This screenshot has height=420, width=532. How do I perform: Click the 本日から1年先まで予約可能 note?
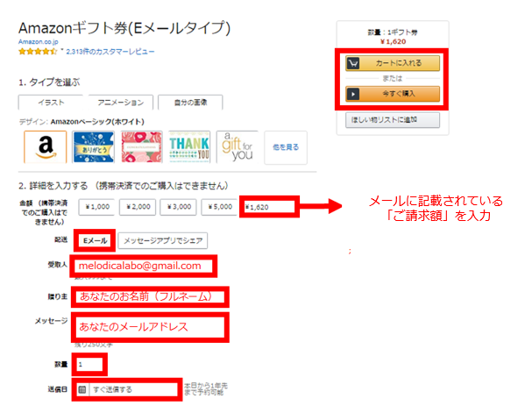(x=206, y=389)
